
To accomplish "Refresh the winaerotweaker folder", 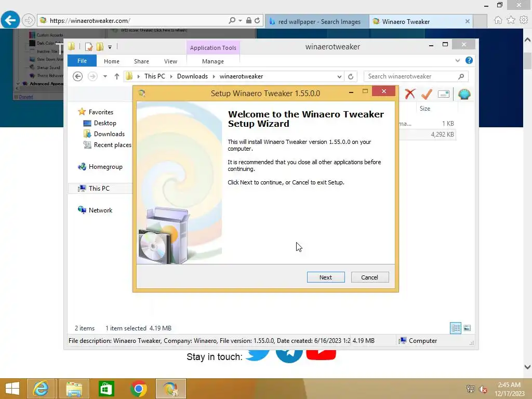I will click(x=351, y=77).
